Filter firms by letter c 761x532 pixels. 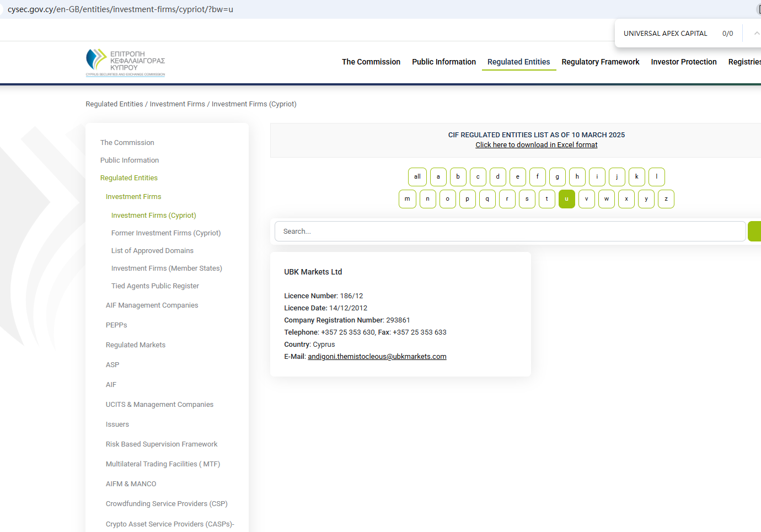(478, 177)
